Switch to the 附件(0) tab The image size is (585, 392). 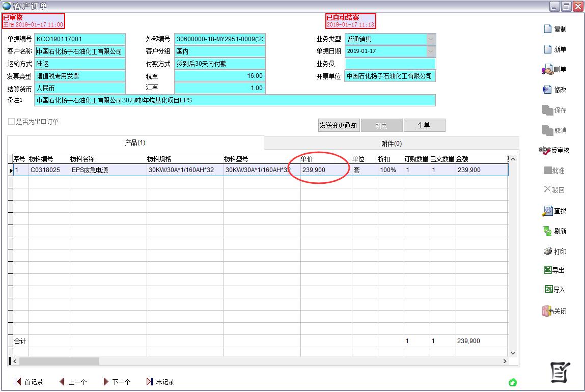click(391, 144)
